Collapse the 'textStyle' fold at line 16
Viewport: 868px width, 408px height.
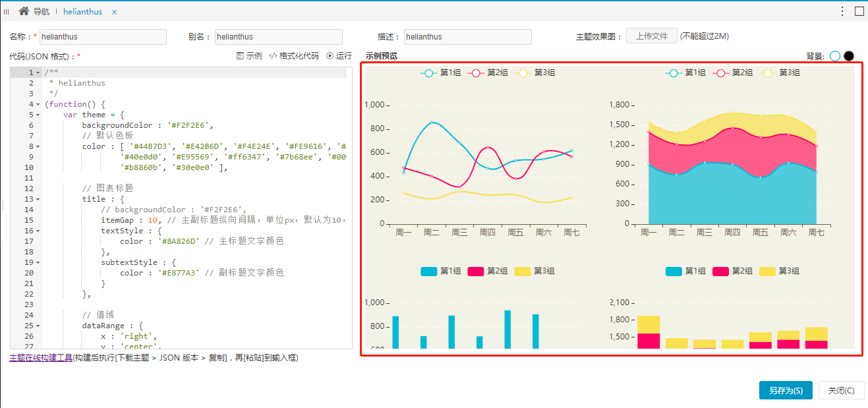(38, 231)
